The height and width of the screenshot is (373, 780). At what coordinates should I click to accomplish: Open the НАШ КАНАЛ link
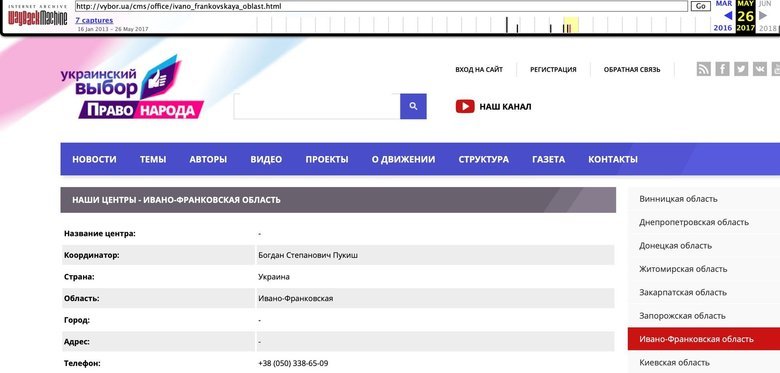click(x=505, y=106)
